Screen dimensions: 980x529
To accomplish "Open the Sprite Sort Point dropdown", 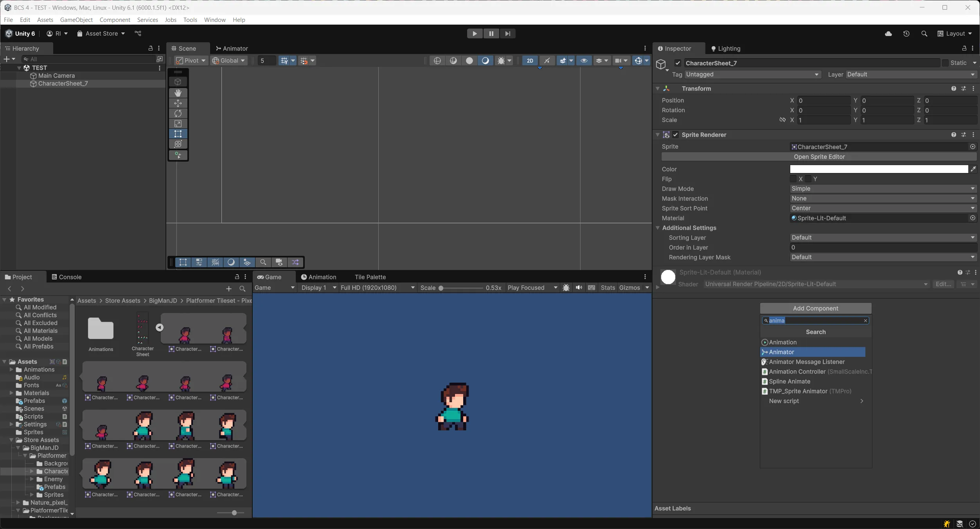I will click(x=883, y=208).
